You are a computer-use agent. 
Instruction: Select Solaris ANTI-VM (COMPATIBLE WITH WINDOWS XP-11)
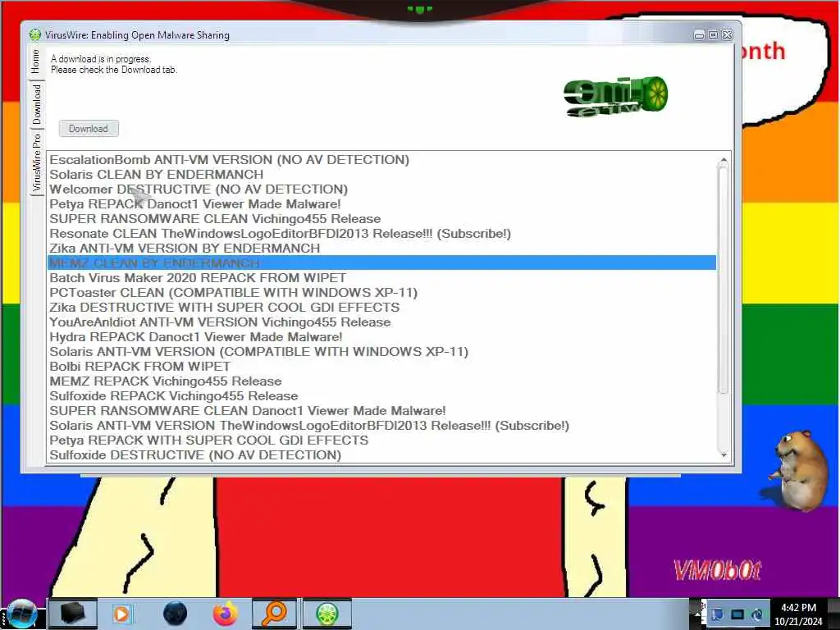point(382,351)
